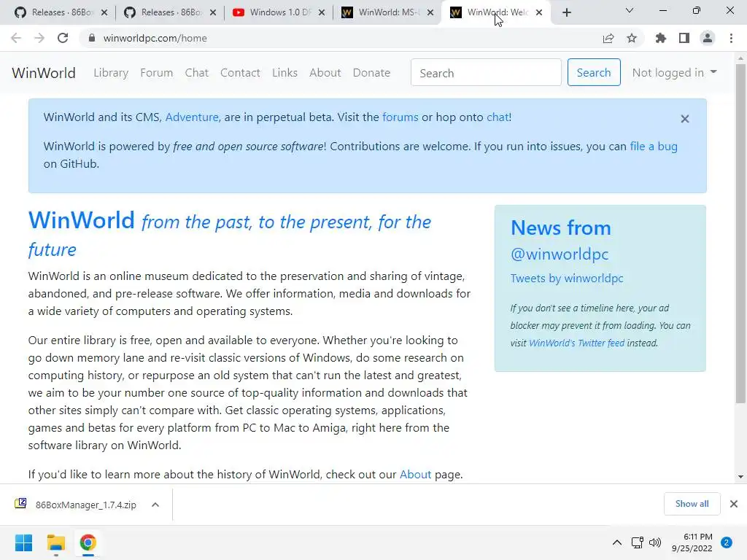Click Show all downloads button
747x560 pixels.
click(692, 504)
